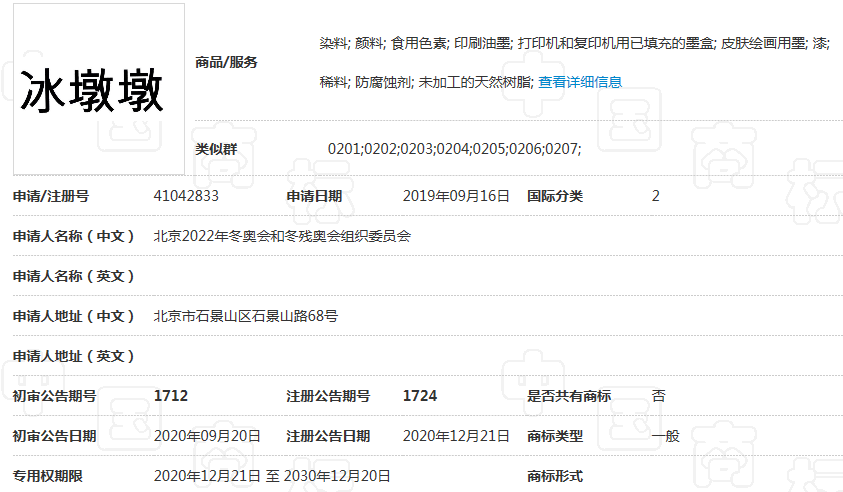
Task: Click the 是否共有商标 label
Action: click(569, 396)
